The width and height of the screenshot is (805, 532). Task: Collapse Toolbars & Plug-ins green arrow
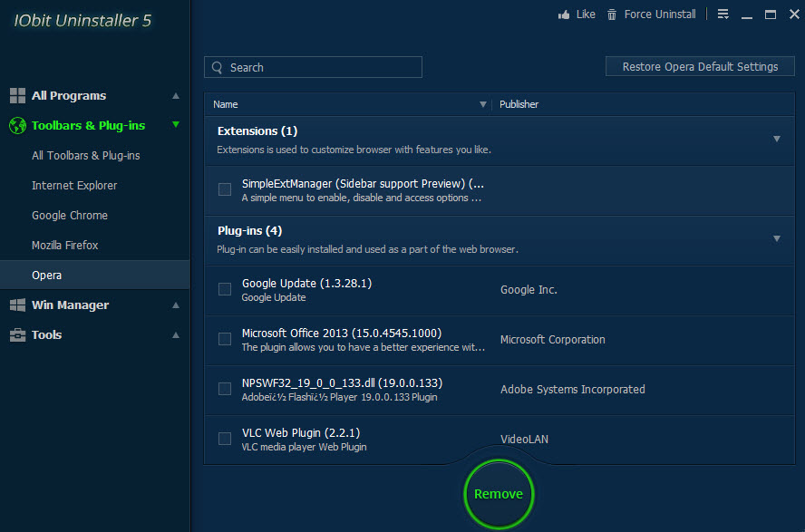pyautogui.click(x=176, y=124)
